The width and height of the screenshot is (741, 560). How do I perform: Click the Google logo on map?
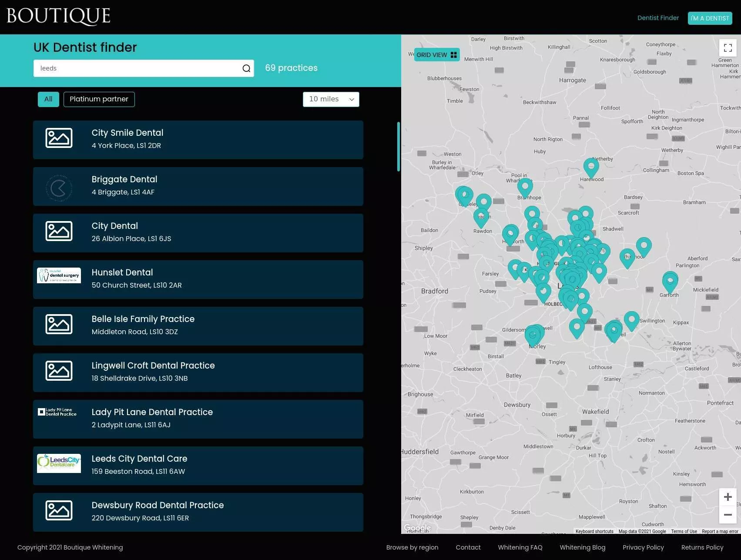click(x=417, y=528)
